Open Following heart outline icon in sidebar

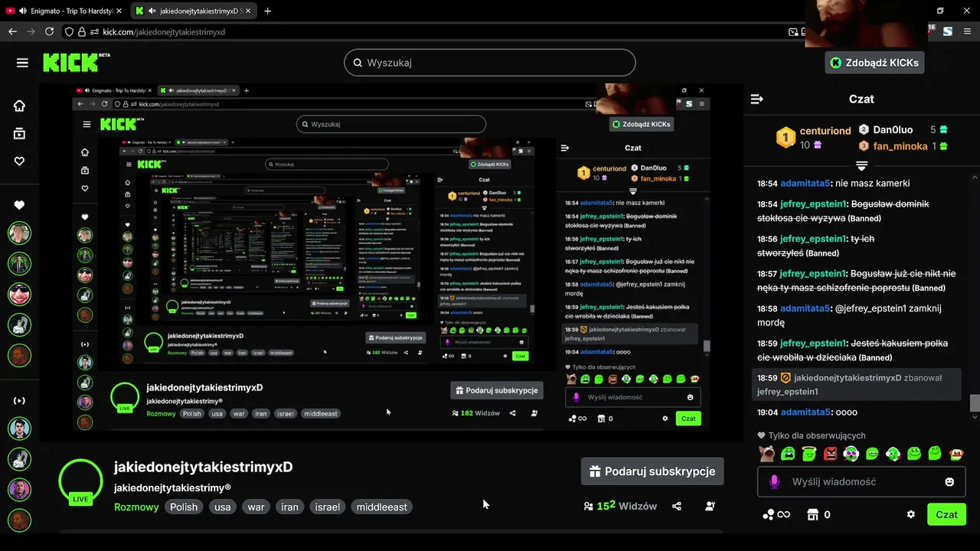(19, 161)
